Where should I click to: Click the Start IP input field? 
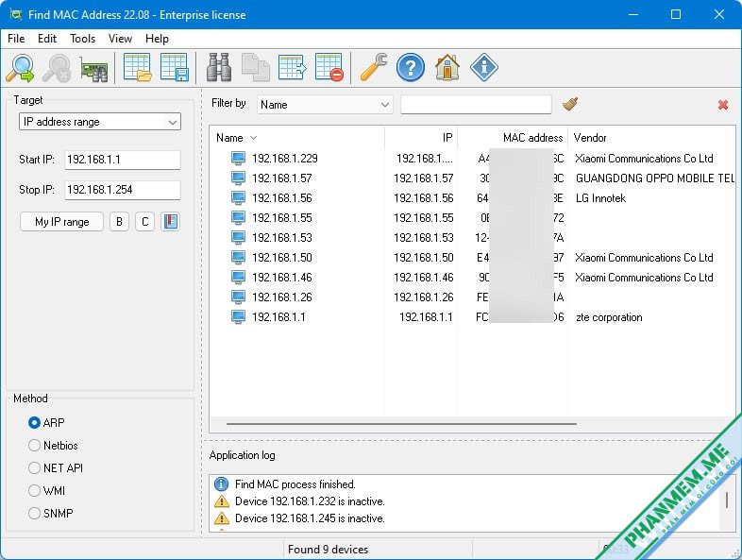click(x=123, y=160)
